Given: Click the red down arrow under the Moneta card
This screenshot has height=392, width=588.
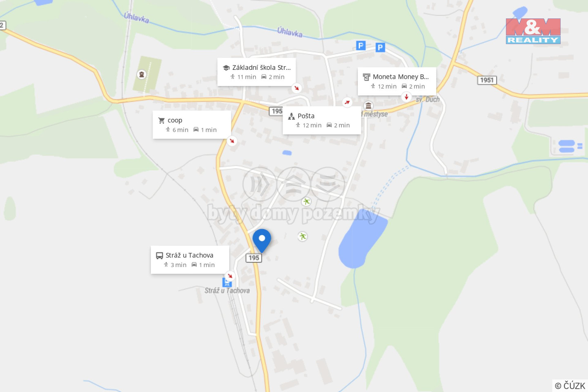Looking at the screenshot, I should tap(406, 97).
